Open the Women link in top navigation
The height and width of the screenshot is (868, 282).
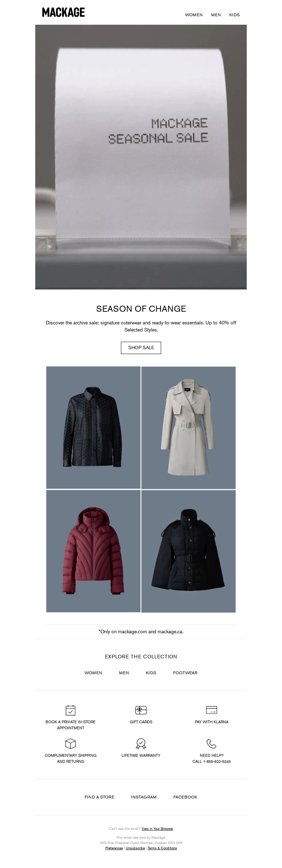(x=194, y=15)
